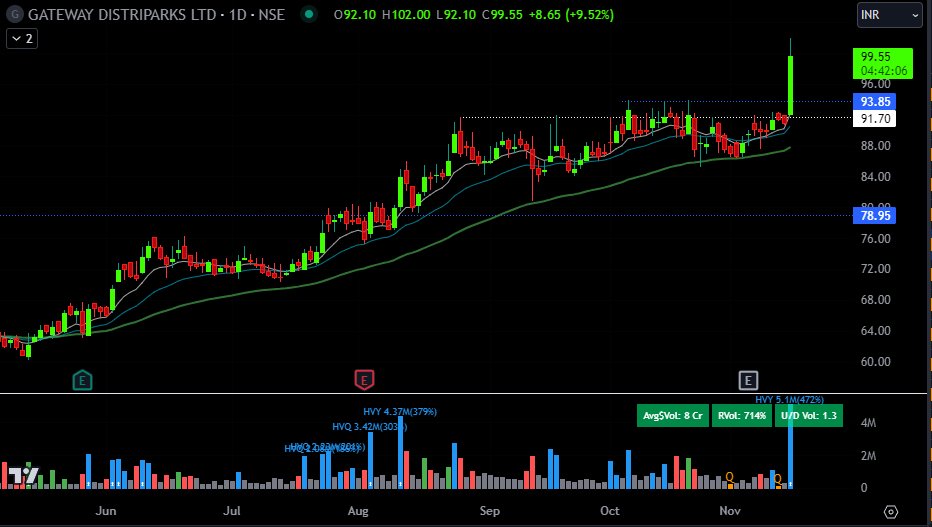Image resolution: width=932 pixels, height=527 pixels.
Task: Click the Gateway Distriparks 'G' symbol logo
Action: point(15,15)
